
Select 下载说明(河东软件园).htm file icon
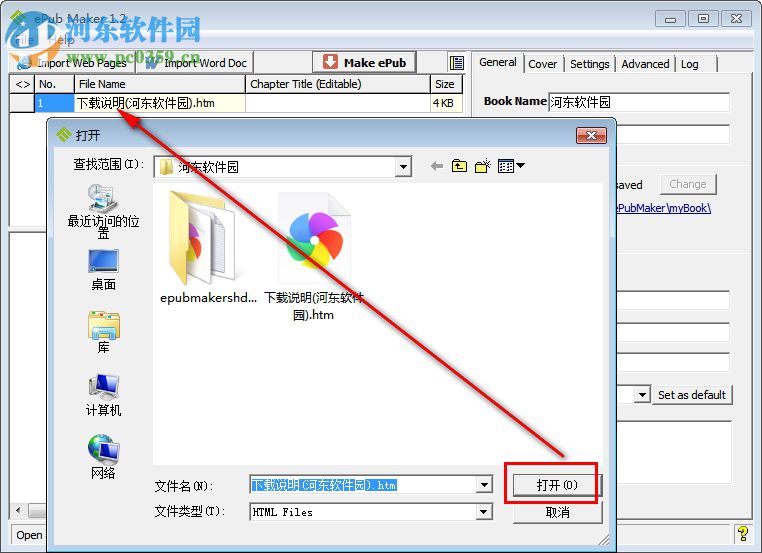pos(313,257)
